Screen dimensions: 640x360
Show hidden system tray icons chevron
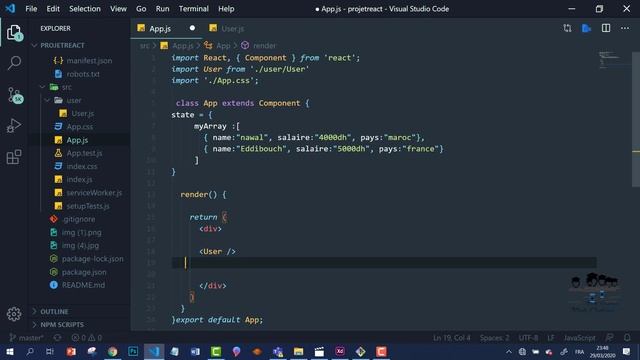point(509,351)
